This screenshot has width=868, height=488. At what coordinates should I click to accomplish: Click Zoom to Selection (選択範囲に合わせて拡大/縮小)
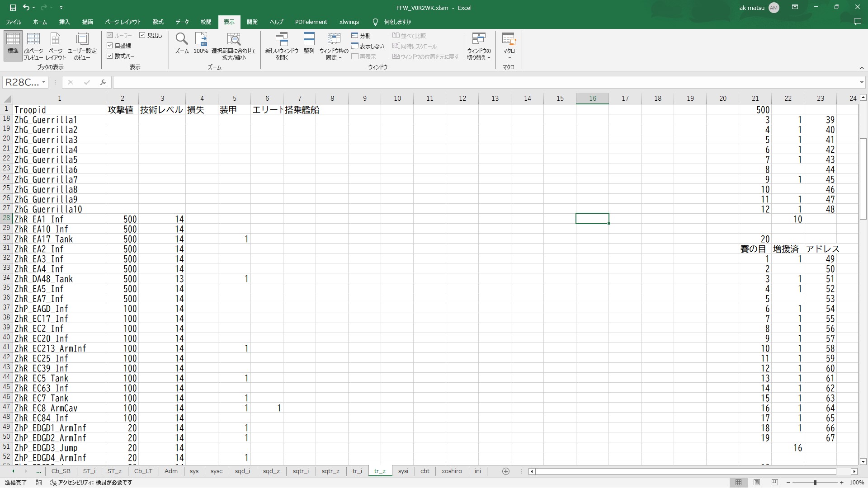[233, 46]
